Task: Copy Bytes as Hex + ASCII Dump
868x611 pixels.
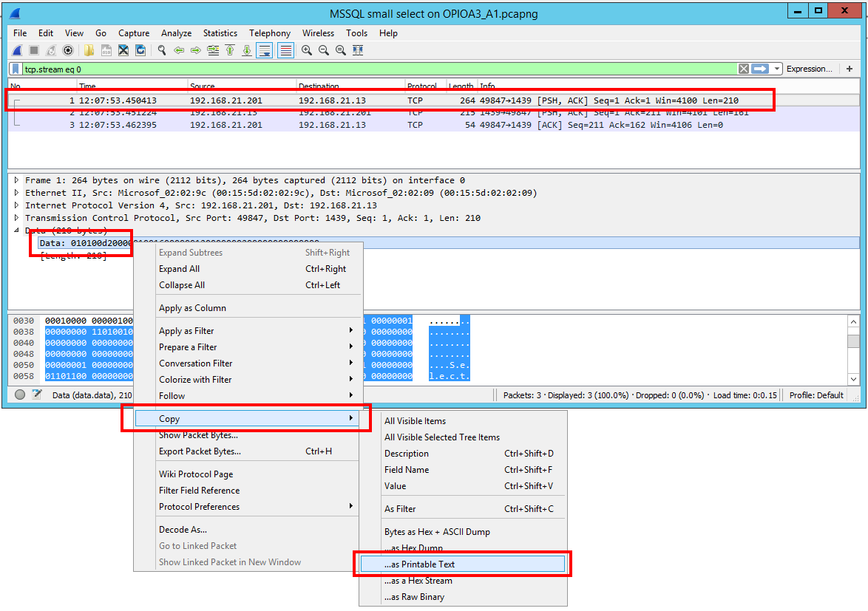Action: [463, 532]
